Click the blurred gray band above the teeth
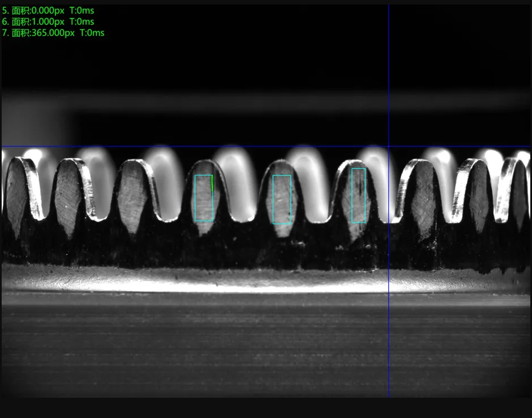 265,101
